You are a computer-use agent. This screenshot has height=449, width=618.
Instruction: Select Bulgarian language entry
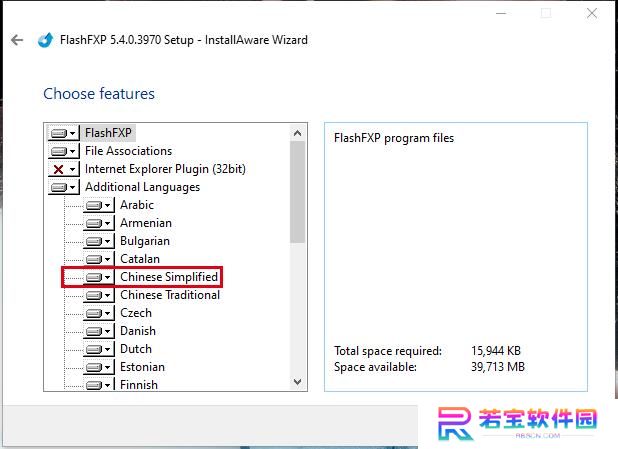coord(145,241)
